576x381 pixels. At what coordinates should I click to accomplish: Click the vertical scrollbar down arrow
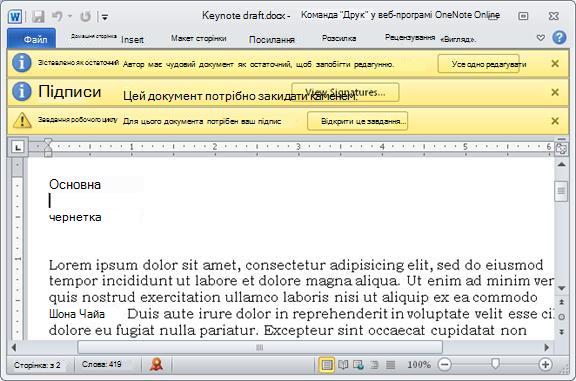point(561,288)
